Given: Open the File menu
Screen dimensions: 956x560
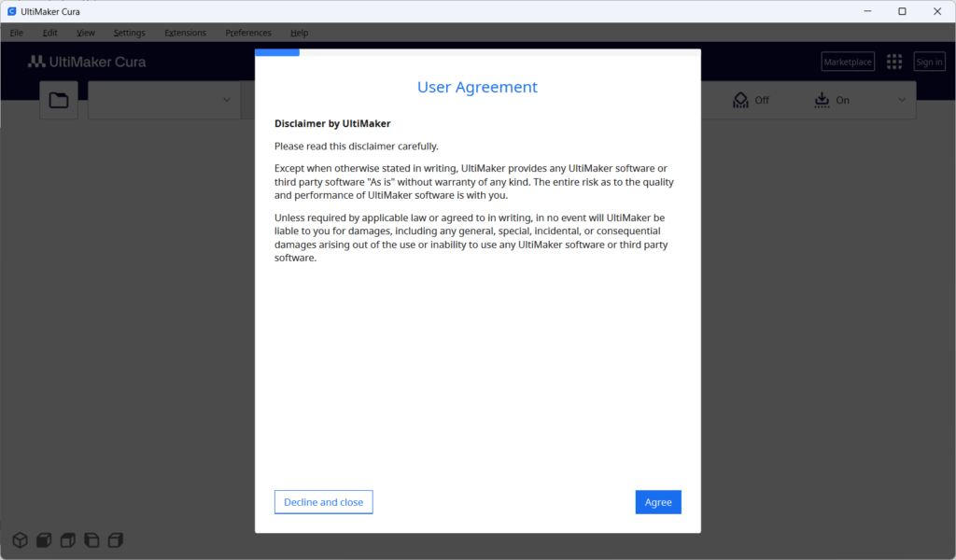Looking at the screenshot, I should coord(17,33).
